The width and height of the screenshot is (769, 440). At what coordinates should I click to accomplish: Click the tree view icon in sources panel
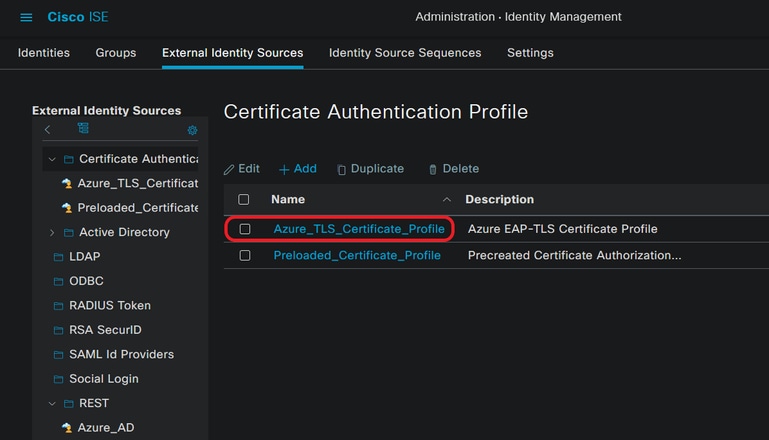click(83, 129)
